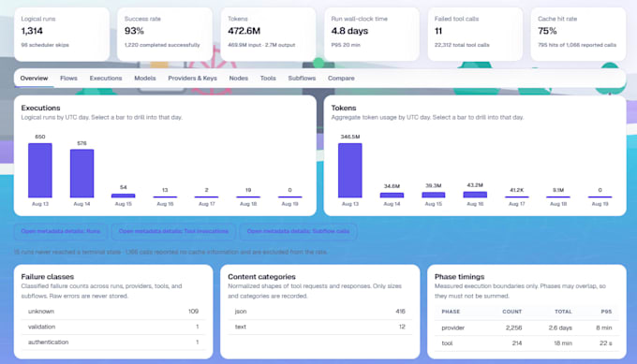
Task: Click the Run wall-clock time card
Action: tap(372, 34)
